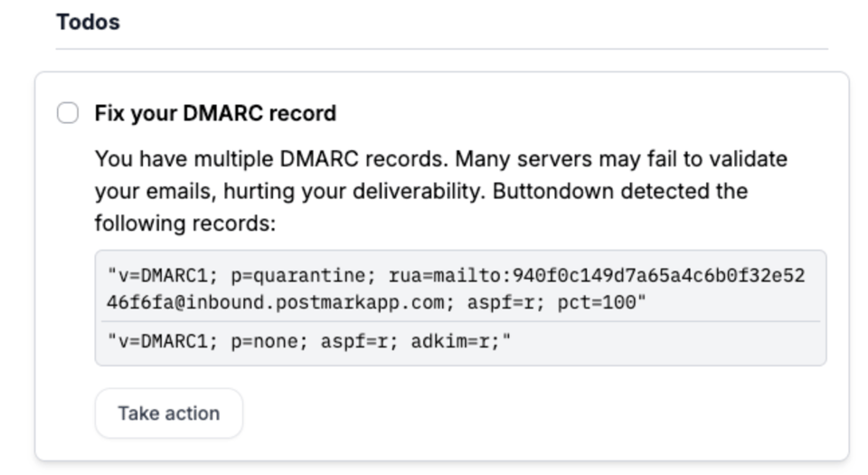Click the Todos section heading
Viewport: 868px width, 475px height.
click(x=88, y=22)
